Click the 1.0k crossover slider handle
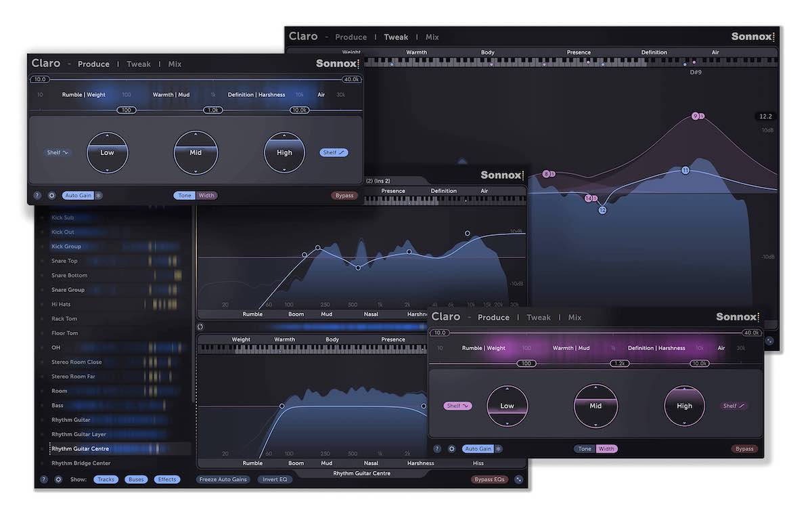The image size is (812, 508). click(213, 110)
